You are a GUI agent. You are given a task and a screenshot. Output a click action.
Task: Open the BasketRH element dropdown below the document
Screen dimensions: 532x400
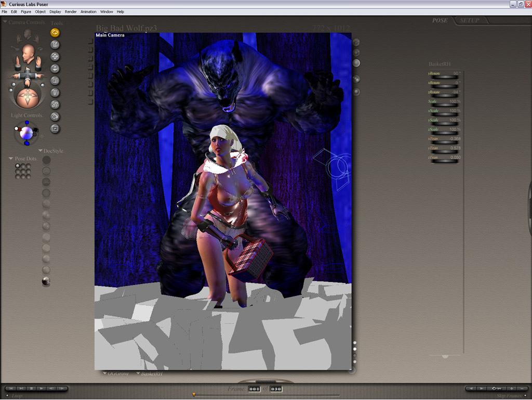tap(149, 373)
